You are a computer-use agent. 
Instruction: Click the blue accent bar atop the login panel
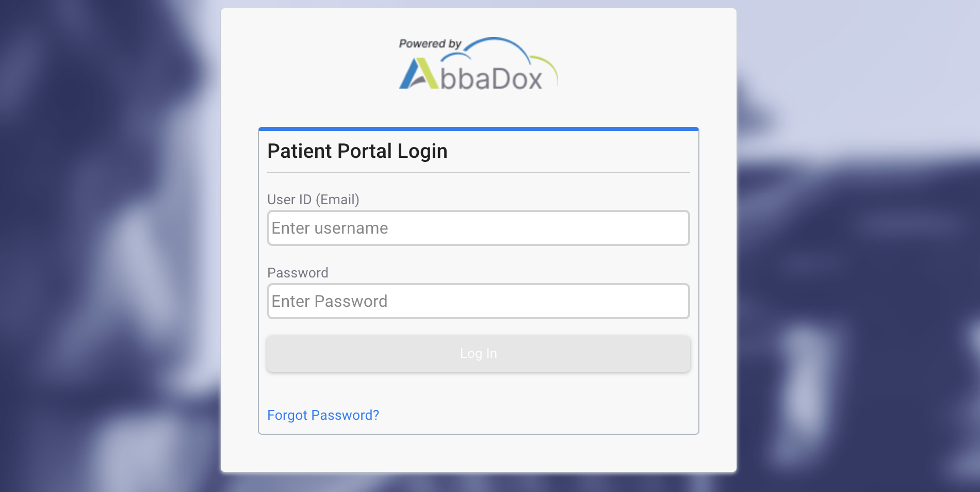478,128
